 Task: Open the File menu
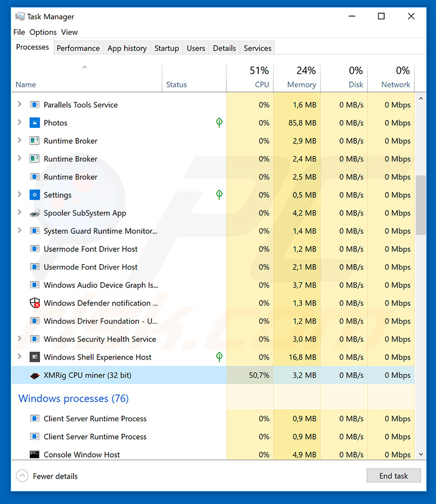coord(19,32)
